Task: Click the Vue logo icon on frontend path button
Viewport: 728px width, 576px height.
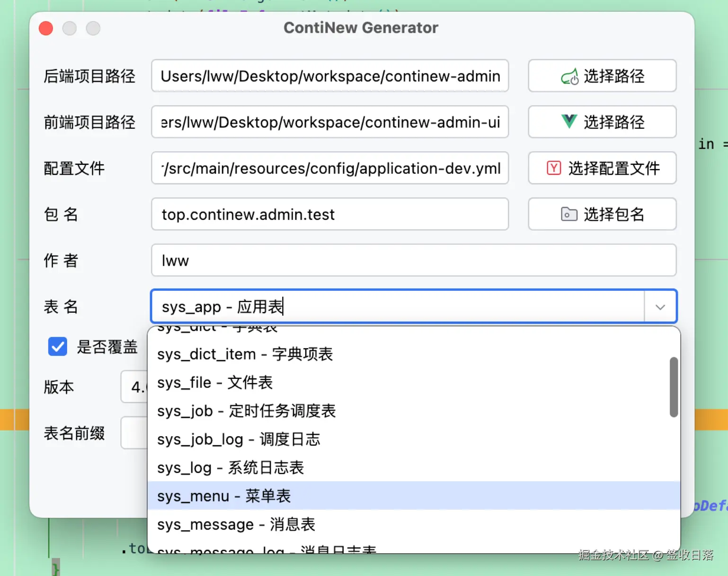Action: click(569, 121)
